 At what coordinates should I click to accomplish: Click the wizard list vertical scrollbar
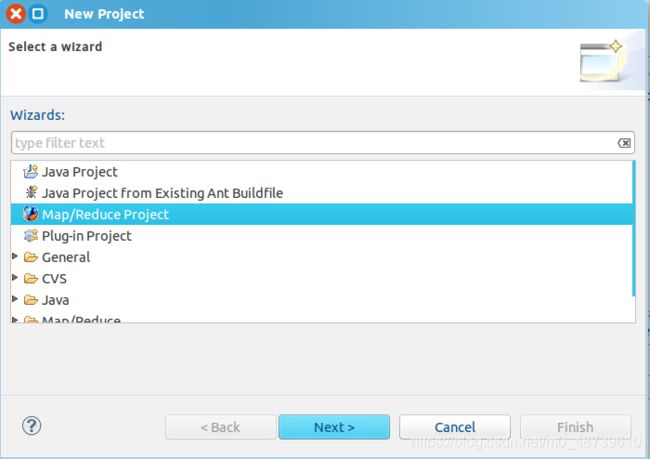pos(633,229)
